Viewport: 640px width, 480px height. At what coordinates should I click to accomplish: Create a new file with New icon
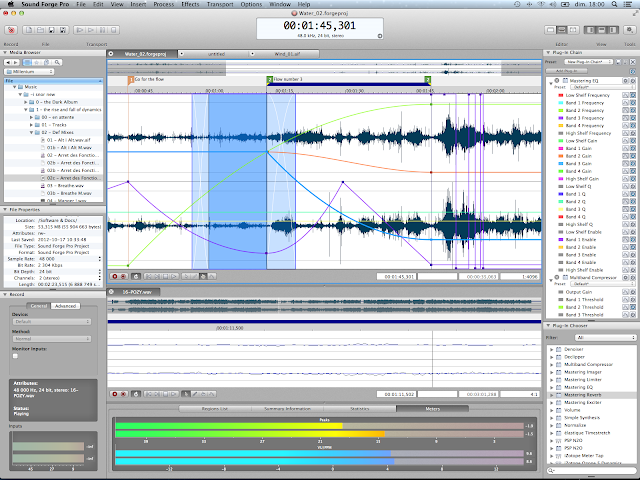click(x=29, y=30)
